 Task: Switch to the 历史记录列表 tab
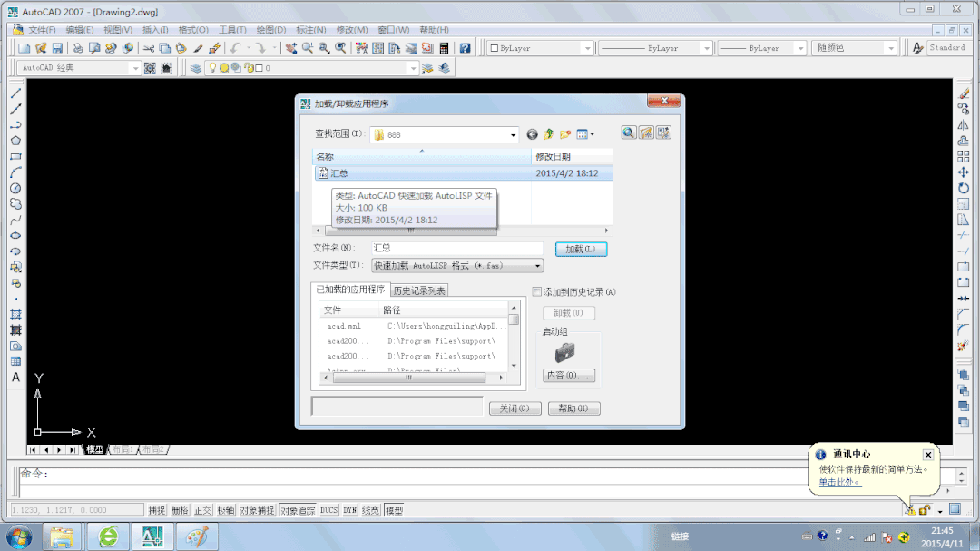tap(419, 290)
